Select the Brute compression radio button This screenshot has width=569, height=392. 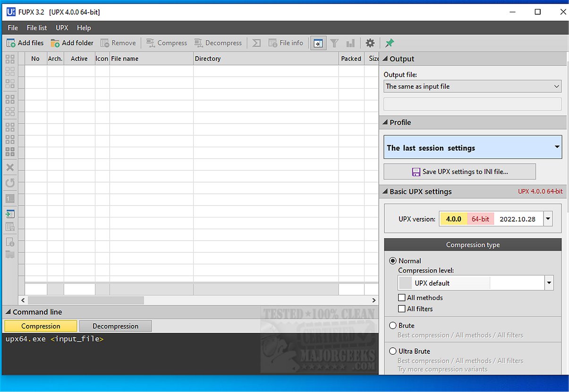click(392, 325)
